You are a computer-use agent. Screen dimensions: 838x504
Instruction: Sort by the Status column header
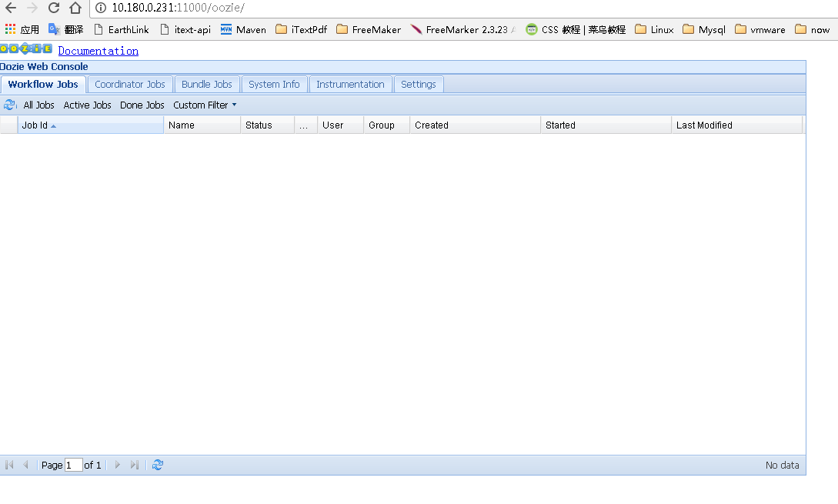(x=267, y=125)
